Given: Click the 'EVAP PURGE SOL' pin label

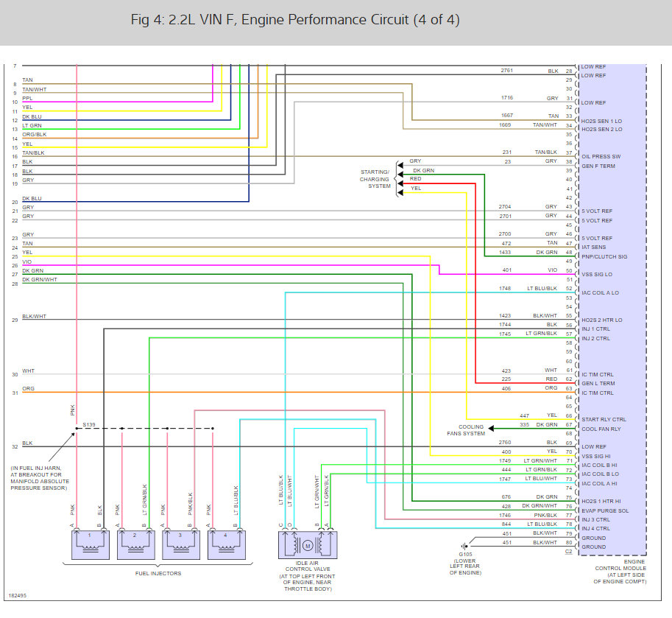Looking at the screenshot, I should click(x=605, y=510).
